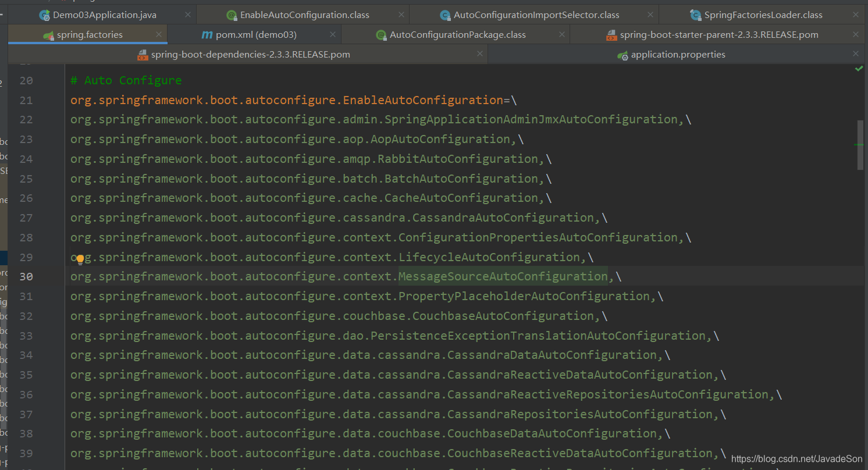Click the '# Auto Configure' comment line

click(126, 80)
